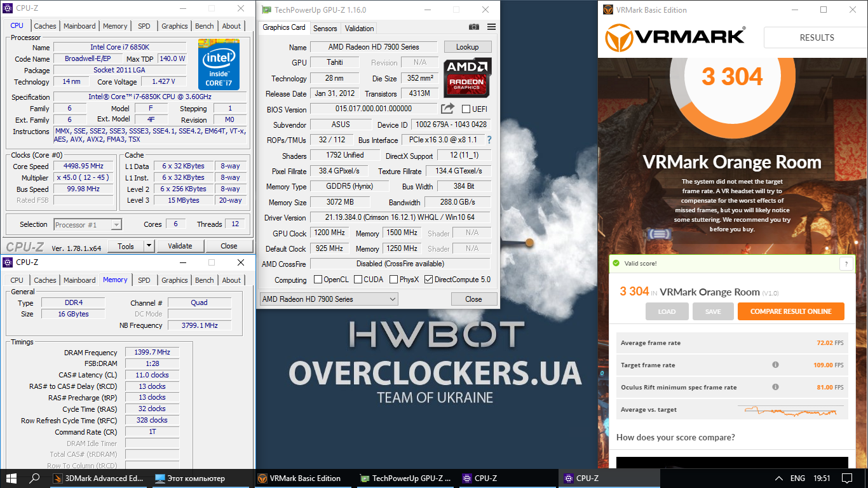This screenshot has width=868, height=488.
Task: Open GPU-Z hamburger menu icon
Action: [491, 27]
